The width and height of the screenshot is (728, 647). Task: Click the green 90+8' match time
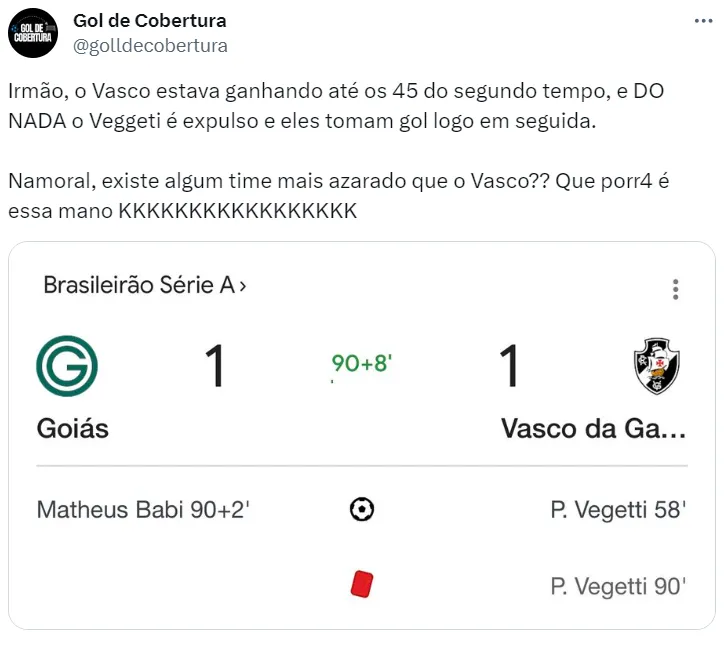click(x=361, y=364)
